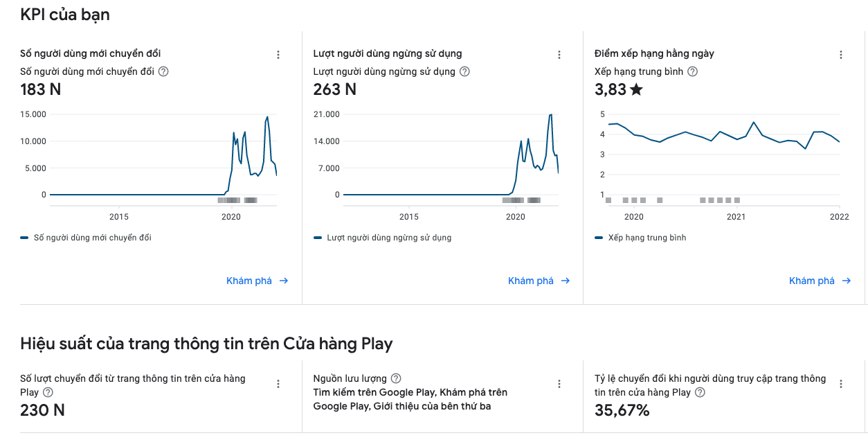Click help icon next to Nguồn lưu lượng
Viewport: 868px width, 440px height.
[396, 378]
